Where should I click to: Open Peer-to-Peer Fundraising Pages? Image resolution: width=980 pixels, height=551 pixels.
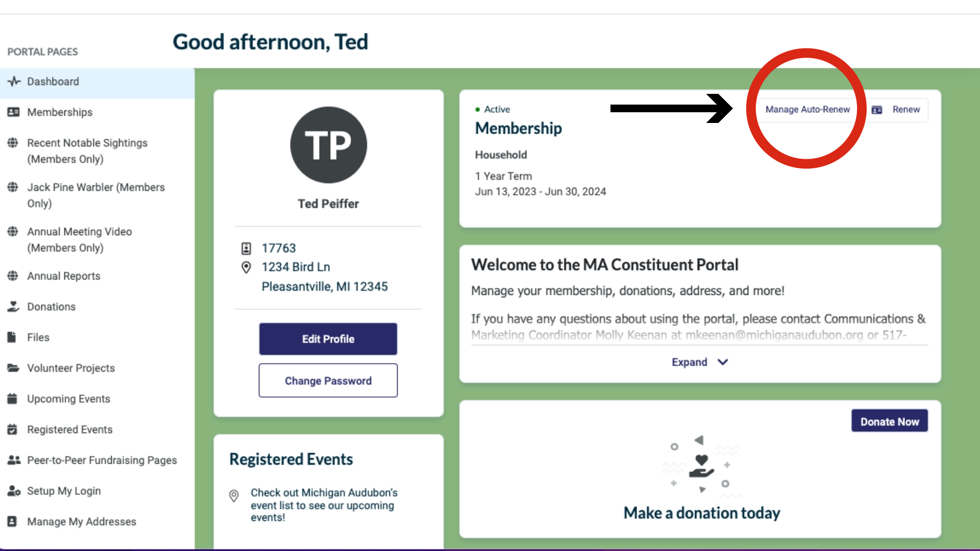(x=102, y=460)
